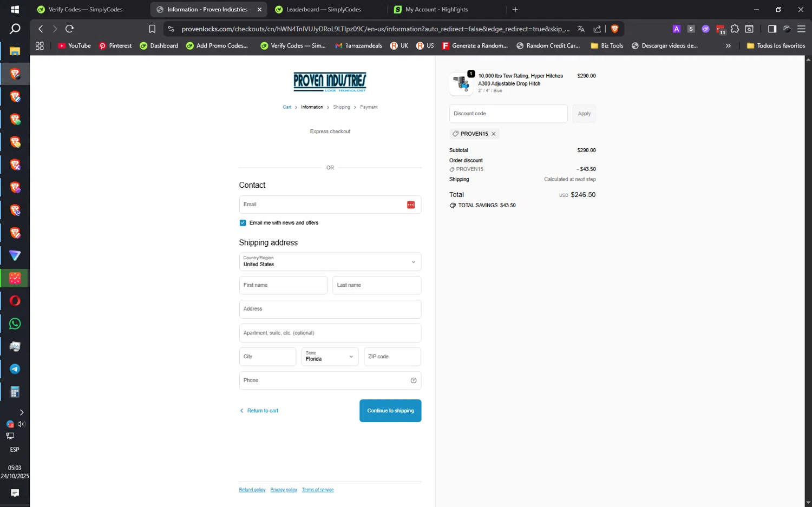Expand hidden taskbar tray icons chevron
Screen dimensions: 812x507
point(21,412)
